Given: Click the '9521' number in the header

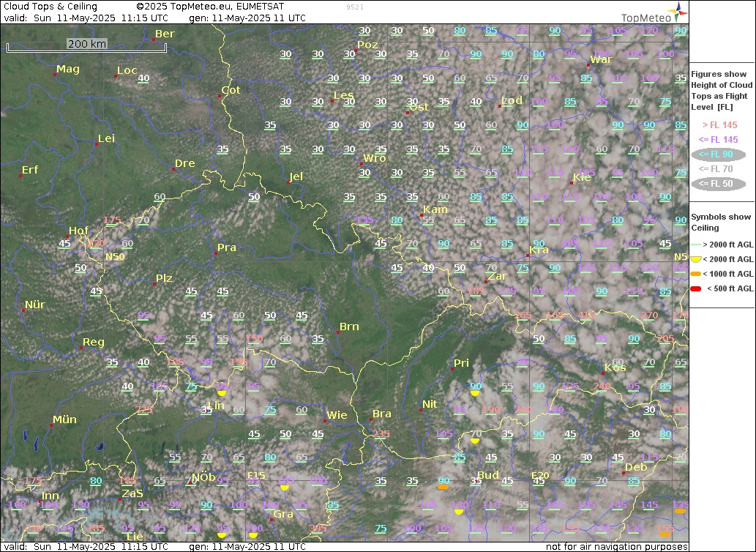Looking at the screenshot, I should point(355,7).
